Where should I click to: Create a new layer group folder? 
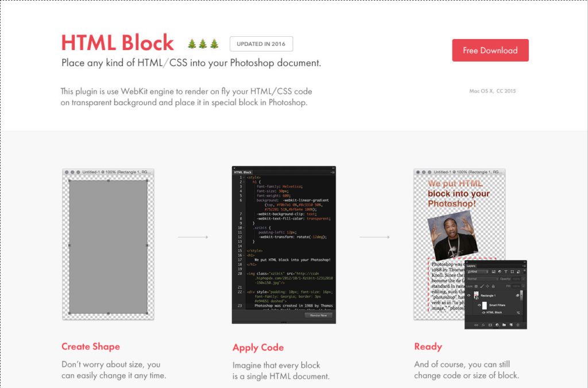click(504, 325)
